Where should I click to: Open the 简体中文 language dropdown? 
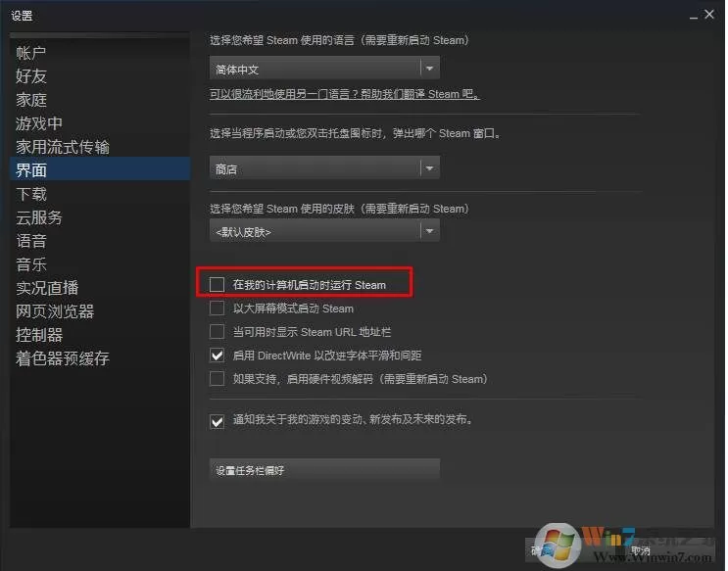324,69
